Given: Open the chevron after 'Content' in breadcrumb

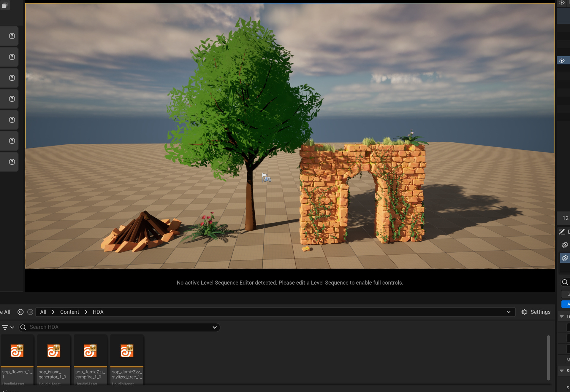Looking at the screenshot, I should point(86,312).
